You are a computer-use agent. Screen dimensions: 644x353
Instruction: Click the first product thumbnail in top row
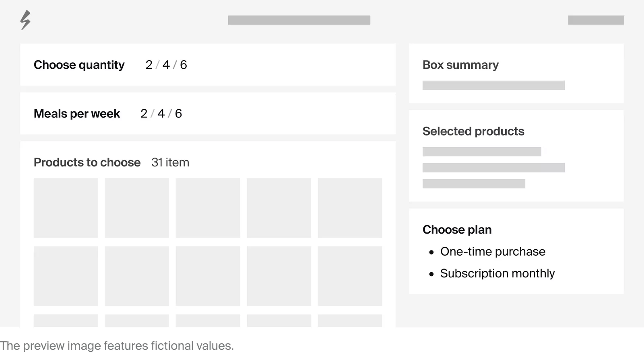(x=66, y=208)
